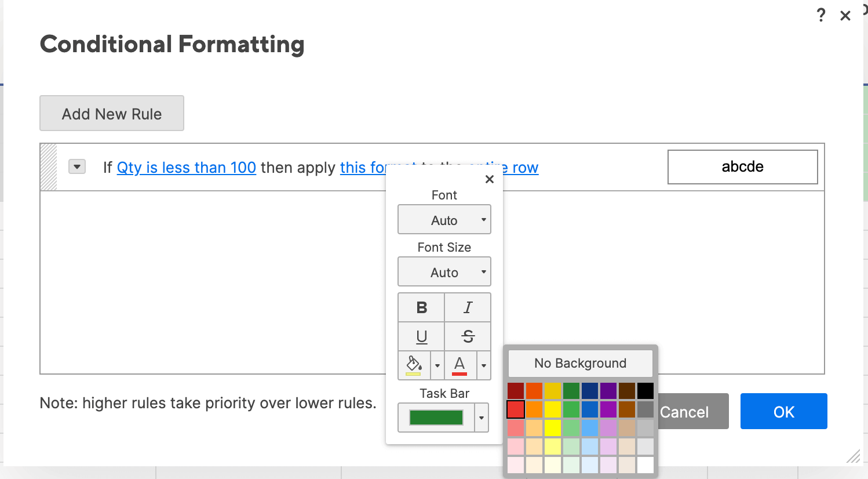868x479 pixels.
Task: Toggle Italic formatting button
Action: pos(468,307)
